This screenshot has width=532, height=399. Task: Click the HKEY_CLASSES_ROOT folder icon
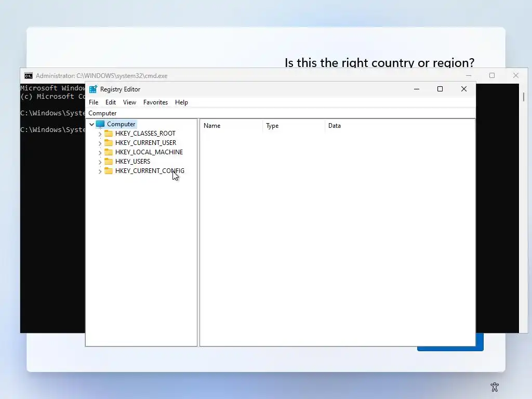pyautogui.click(x=109, y=133)
